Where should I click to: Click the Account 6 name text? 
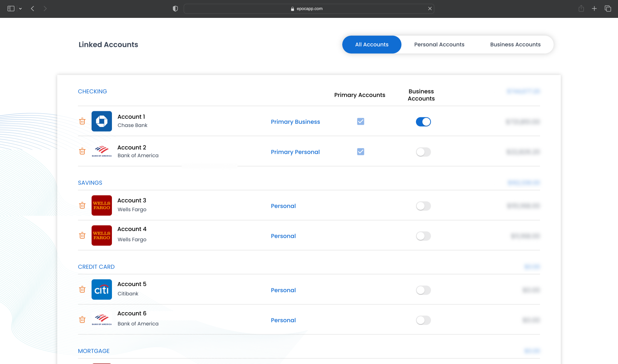(132, 313)
